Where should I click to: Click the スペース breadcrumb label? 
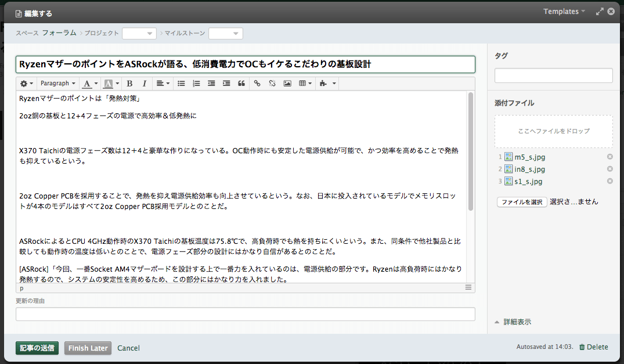[x=27, y=34]
